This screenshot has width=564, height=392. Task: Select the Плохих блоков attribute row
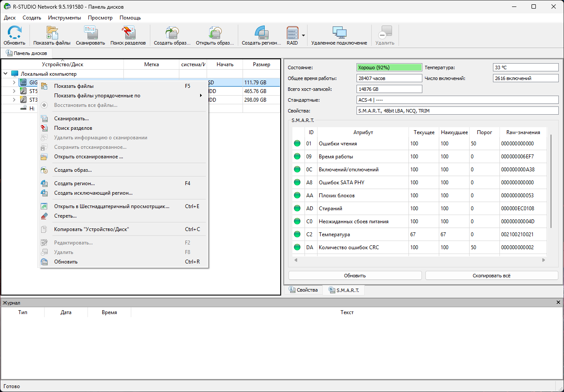[x=419, y=196]
